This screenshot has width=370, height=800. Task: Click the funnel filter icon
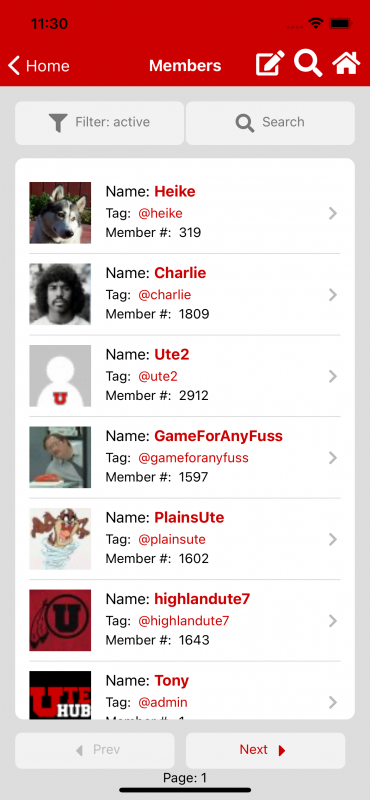(58, 123)
